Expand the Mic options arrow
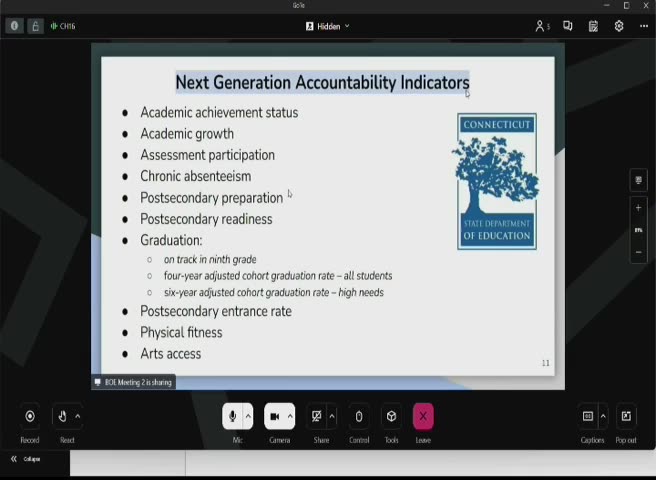The width and height of the screenshot is (656, 480). pos(248,416)
